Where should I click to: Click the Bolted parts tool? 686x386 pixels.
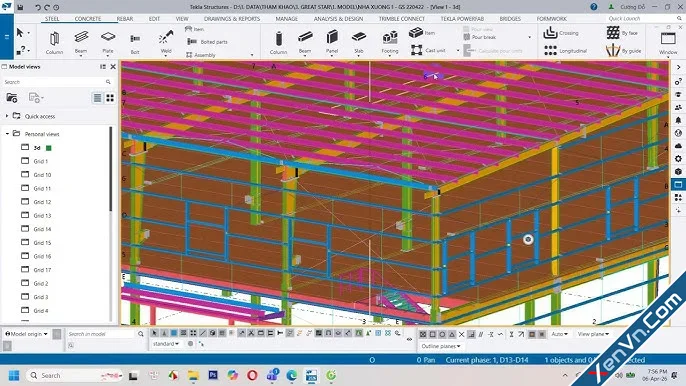[x=207, y=42]
